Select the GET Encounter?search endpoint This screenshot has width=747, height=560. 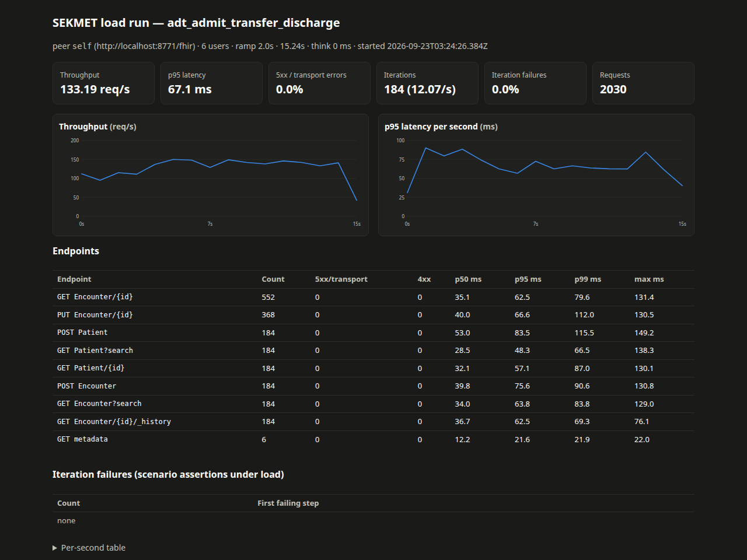pos(99,404)
